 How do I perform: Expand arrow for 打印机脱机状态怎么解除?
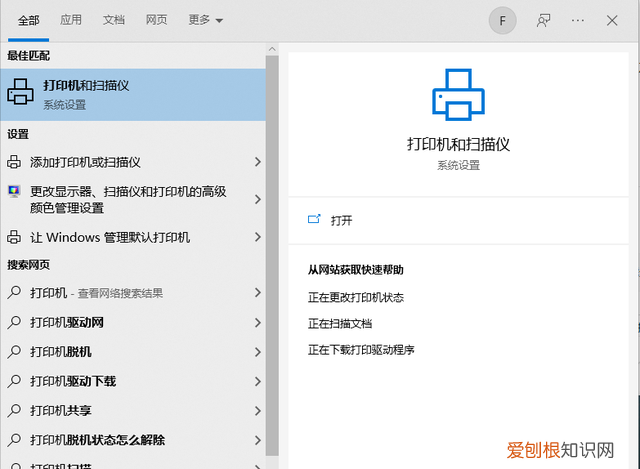tap(258, 440)
